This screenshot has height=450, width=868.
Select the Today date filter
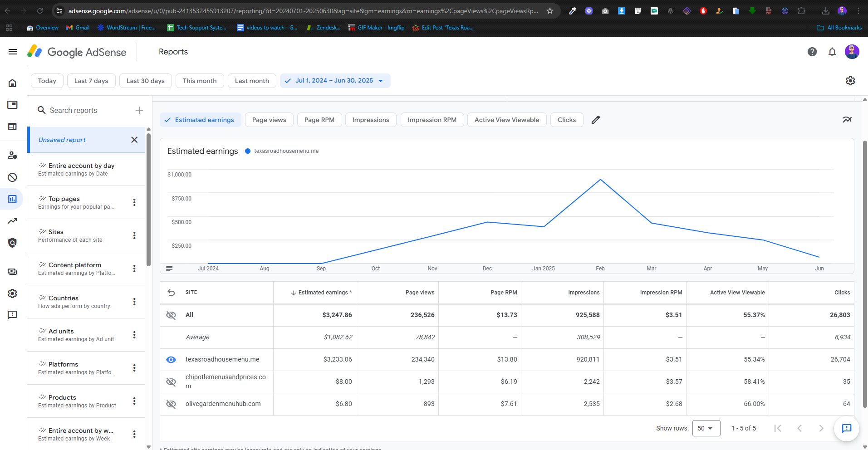47,81
